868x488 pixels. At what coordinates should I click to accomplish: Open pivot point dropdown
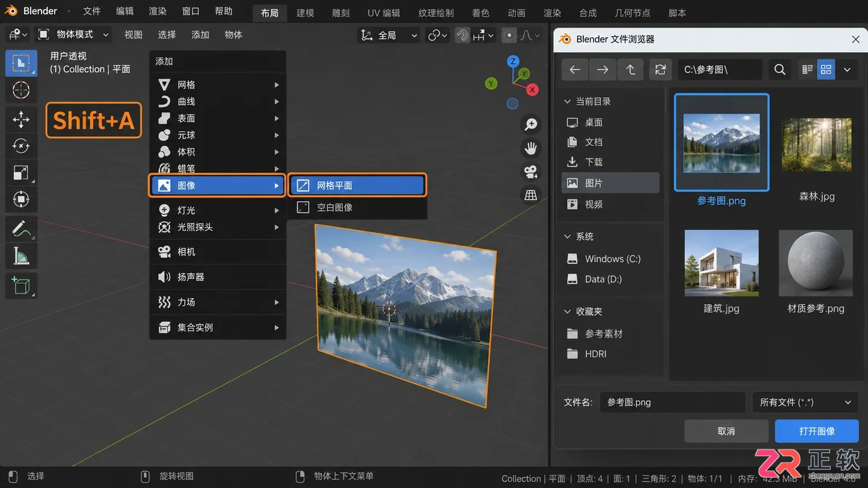click(438, 36)
